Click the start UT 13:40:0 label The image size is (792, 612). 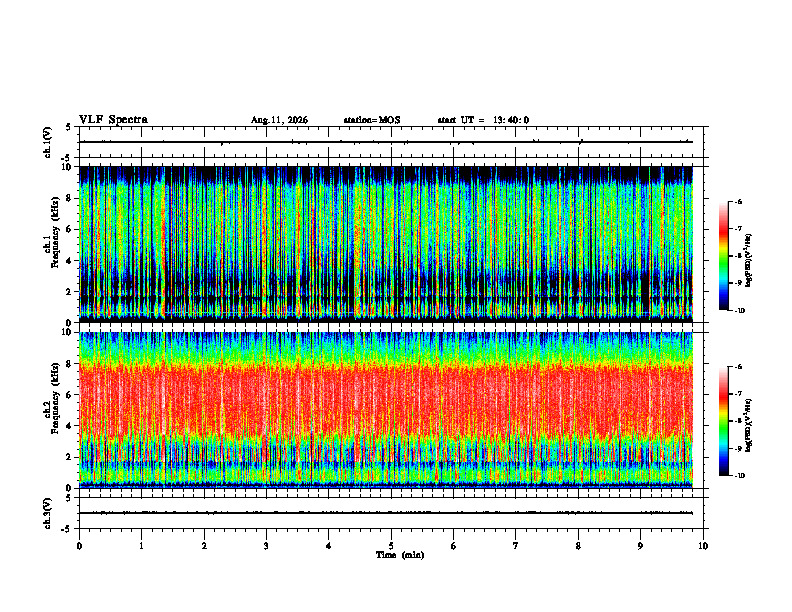tap(483, 120)
